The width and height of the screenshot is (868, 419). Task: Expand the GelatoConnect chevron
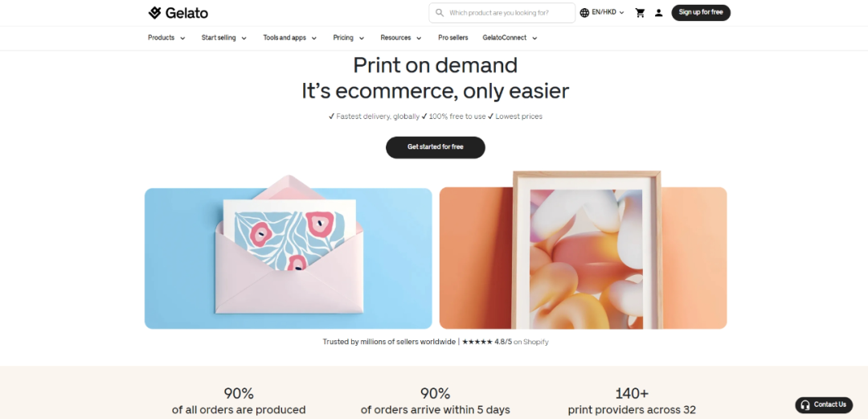pos(534,39)
